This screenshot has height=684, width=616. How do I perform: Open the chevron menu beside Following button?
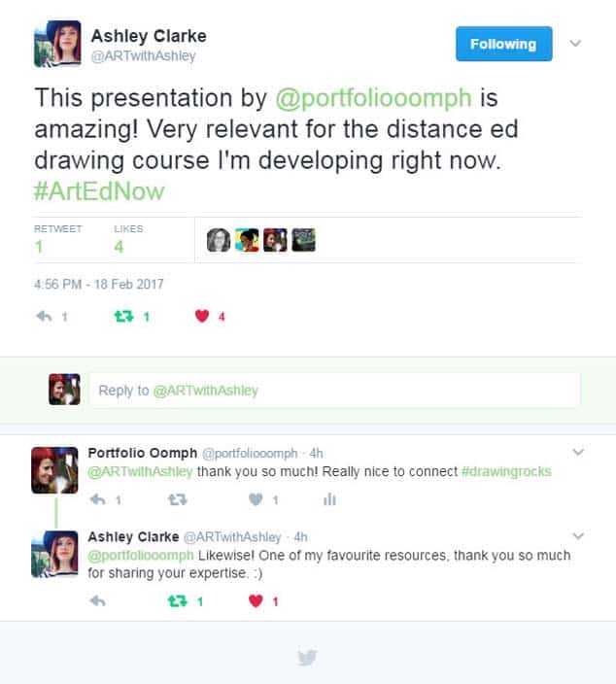(x=575, y=43)
